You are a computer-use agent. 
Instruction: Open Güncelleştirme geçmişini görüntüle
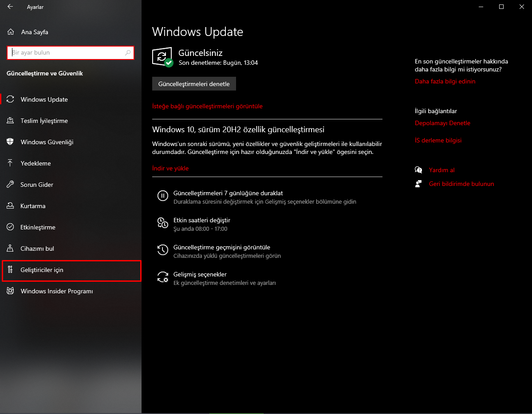pos(268,251)
